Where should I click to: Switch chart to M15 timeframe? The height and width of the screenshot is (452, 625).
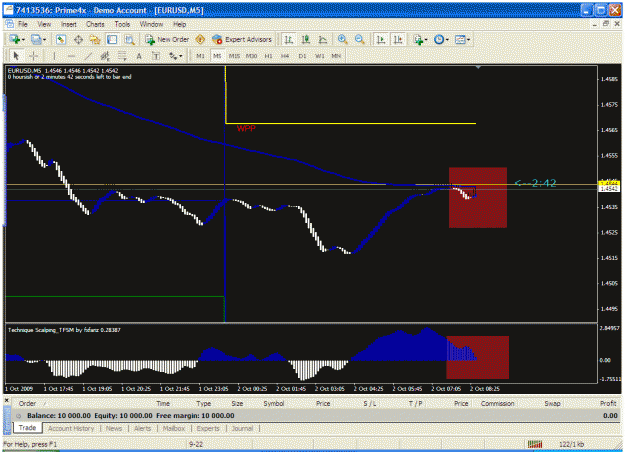(x=234, y=56)
